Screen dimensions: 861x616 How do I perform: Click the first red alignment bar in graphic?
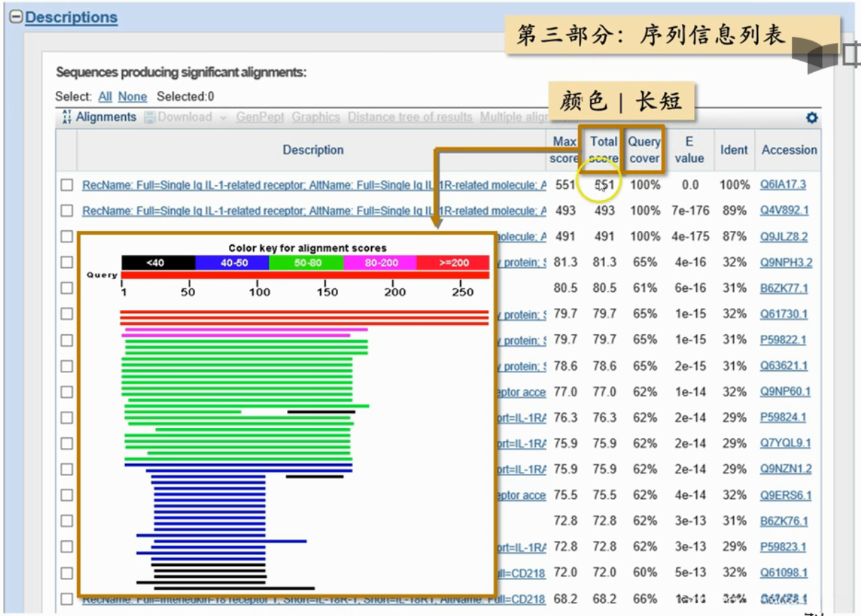coord(304,312)
